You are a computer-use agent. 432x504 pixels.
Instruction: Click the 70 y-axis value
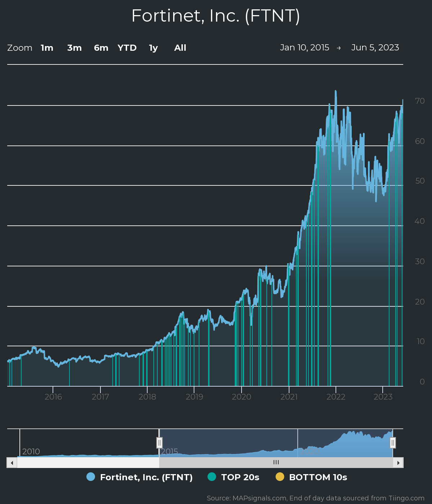click(x=420, y=101)
